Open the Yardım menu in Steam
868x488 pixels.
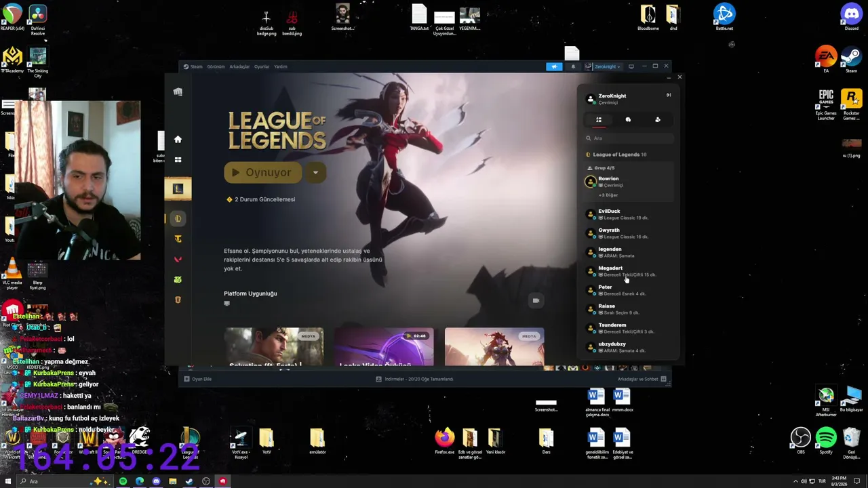[x=281, y=66]
